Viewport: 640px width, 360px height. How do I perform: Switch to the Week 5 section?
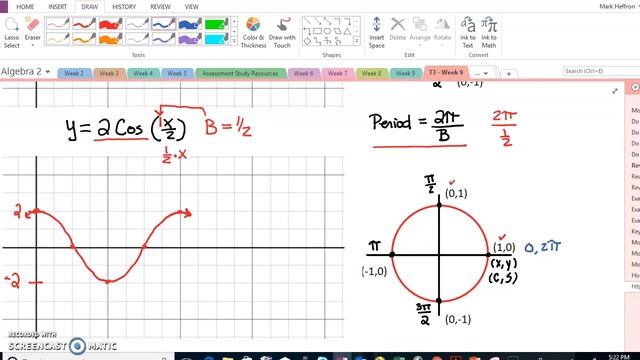[177, 73]
